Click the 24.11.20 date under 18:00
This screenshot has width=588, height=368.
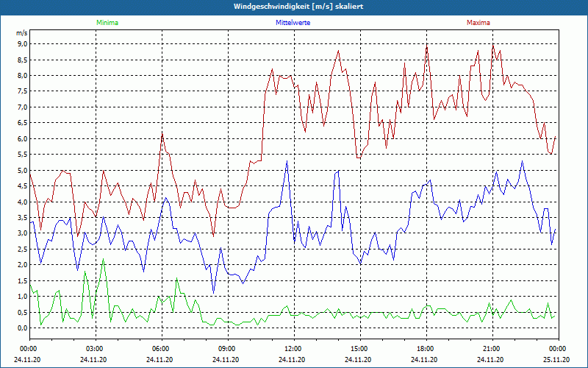tap(424, 359)
